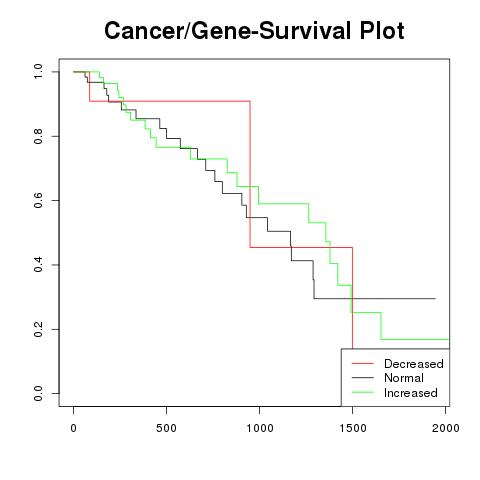Click the 0 tick label on x-axis
The height and width of the screenshot is (480, 480).
(73, 428)
